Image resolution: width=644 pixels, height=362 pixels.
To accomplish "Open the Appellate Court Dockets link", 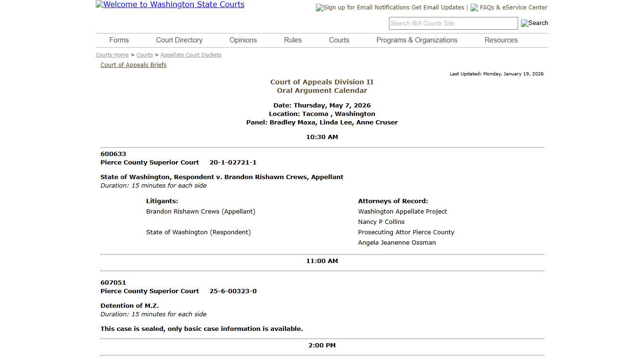I will pyautogui.click(x=190, y=55).
